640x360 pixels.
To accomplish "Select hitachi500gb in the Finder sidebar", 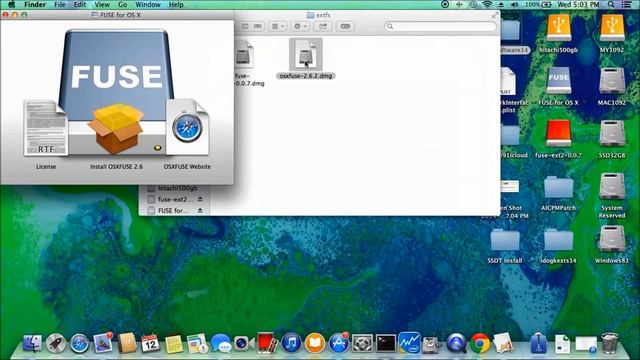I will (173, 188).
